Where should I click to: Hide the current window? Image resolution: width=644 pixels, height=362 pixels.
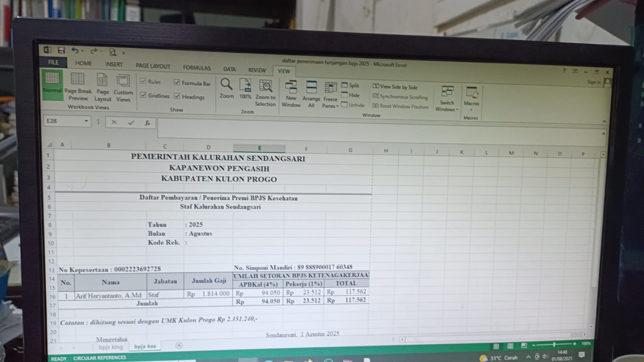tap(350, 95)
